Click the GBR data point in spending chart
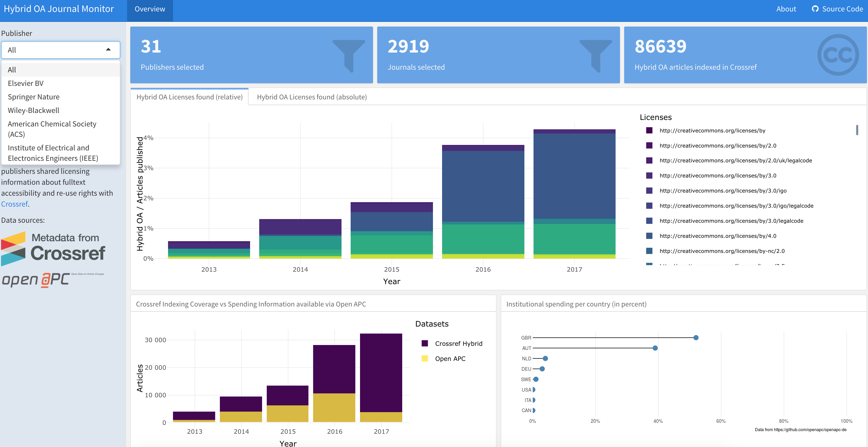This screenshot has width=868, height=447. [x=696, y=338]
